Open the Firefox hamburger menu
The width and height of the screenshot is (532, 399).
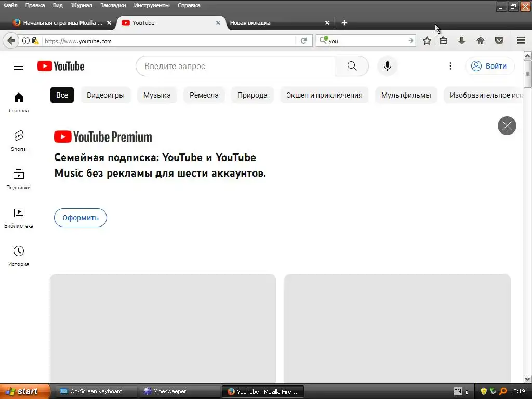(x=521, y=41)
